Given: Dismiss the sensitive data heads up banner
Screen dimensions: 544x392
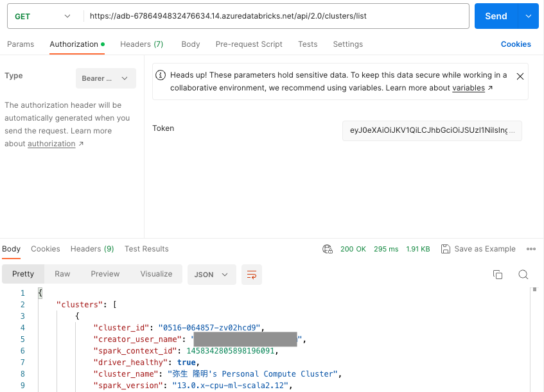Looking at the screenshot, I should coord(520,76).
